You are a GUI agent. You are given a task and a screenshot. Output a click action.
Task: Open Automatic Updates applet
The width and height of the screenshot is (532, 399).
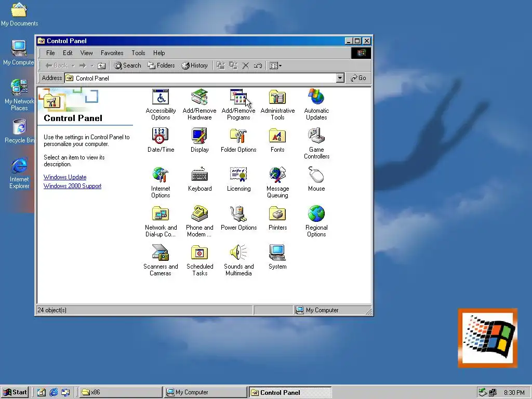pyautogui.click(x=316, y=104)
